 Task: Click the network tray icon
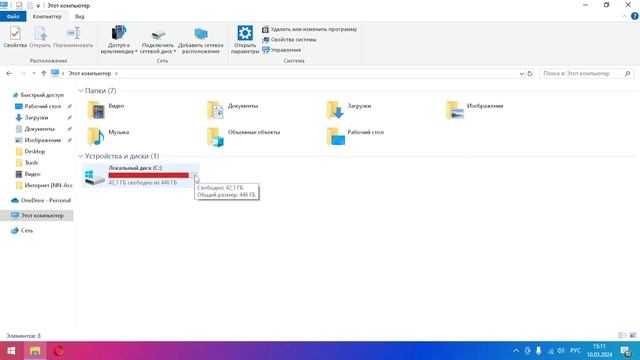coord(550,351)
